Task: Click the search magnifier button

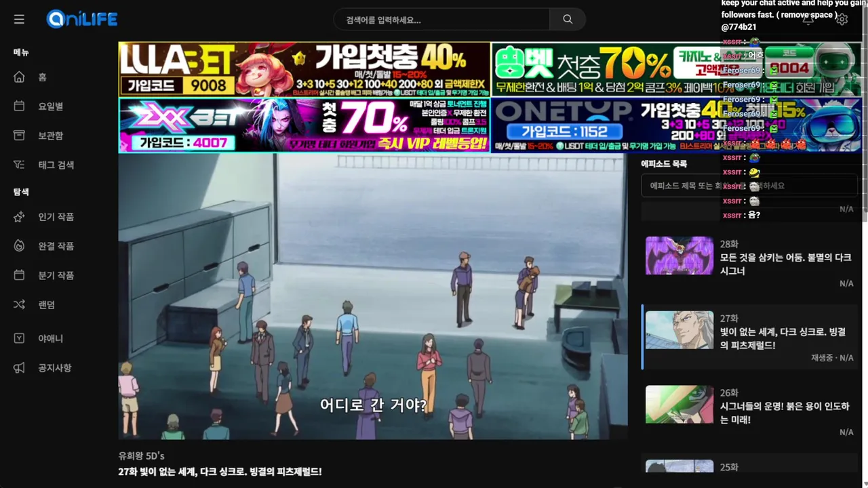Action: pyautogui.click(x=568, y=20)
